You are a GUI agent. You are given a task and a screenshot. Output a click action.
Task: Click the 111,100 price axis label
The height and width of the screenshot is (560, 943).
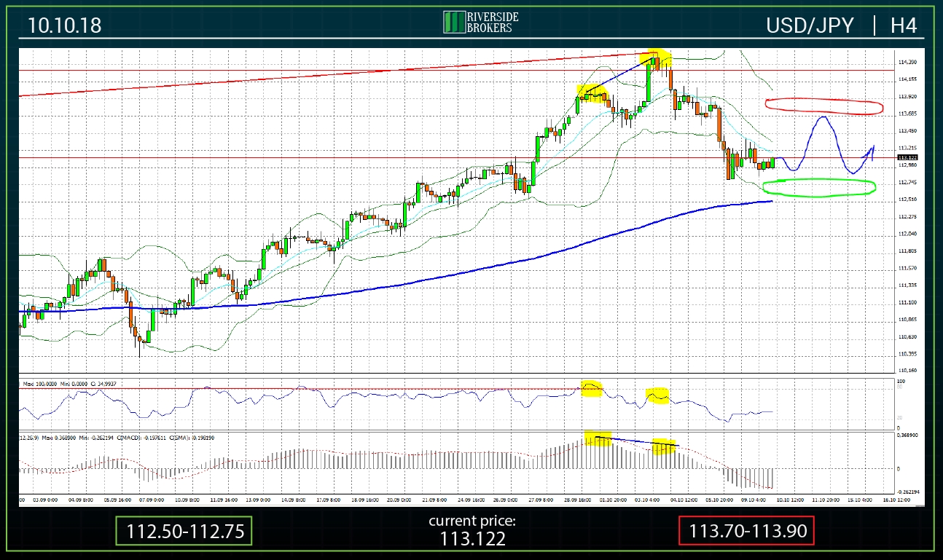click(x=907, y=303)
